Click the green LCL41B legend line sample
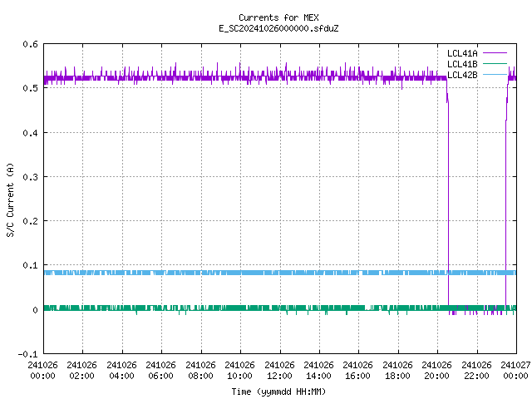532x399 pixels. tap(495, 64)
